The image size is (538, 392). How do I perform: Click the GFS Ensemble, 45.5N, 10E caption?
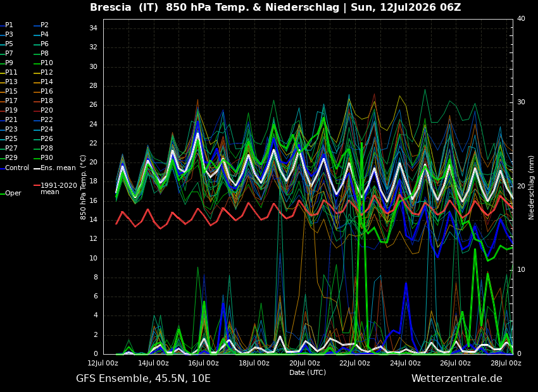point(143,379)
